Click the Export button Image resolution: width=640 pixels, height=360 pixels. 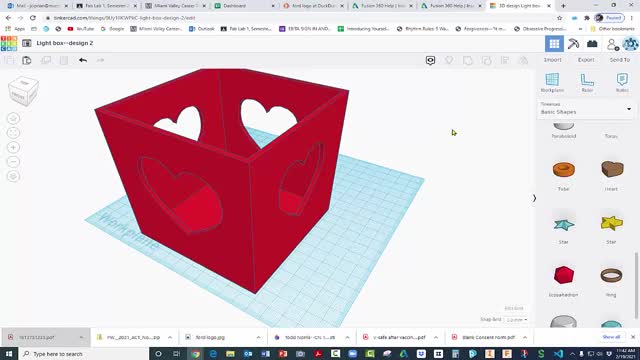tap(586, 60)
